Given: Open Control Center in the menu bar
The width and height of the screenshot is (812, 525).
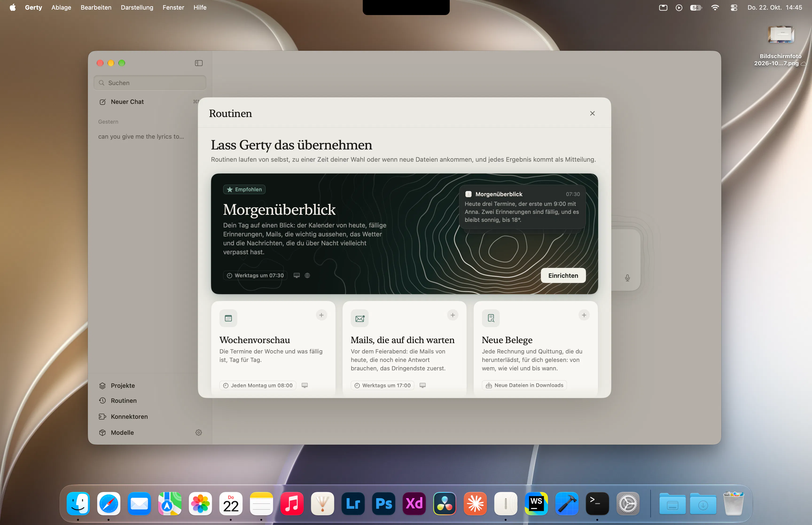Looking at the screenshot, I should [x=734, y=8].
